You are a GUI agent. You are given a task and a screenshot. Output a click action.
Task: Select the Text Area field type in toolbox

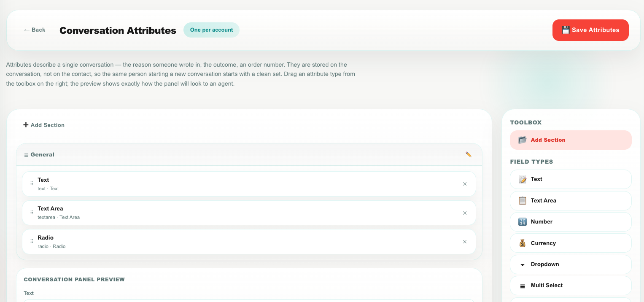pos(571,201)
